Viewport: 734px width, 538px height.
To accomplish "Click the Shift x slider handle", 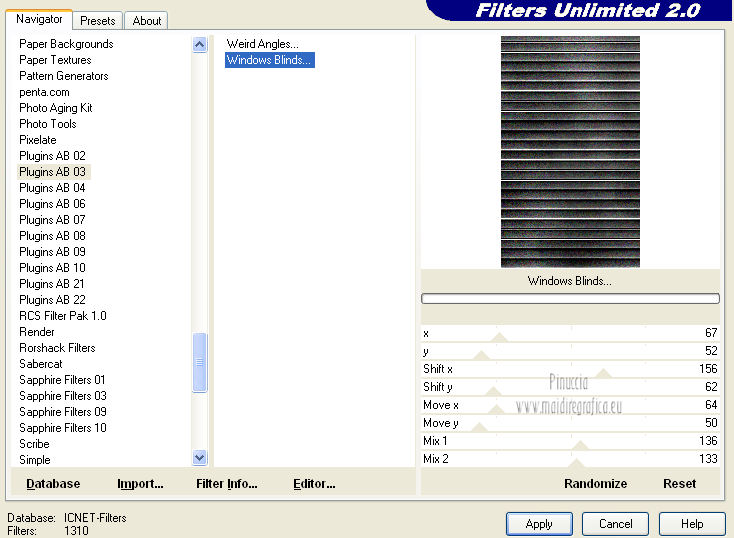I will [604, 373].
